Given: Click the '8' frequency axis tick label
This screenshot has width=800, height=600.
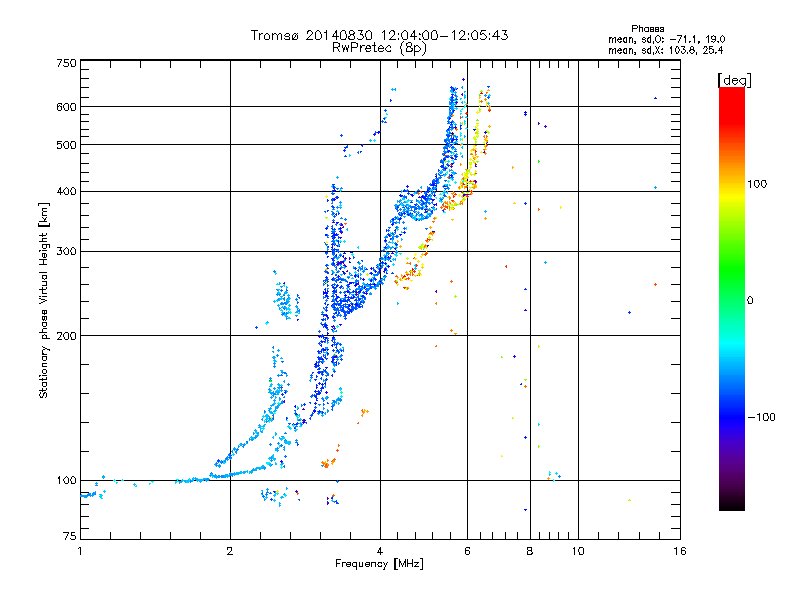Looking at the screenshot, I should click(x=530, y=551).
